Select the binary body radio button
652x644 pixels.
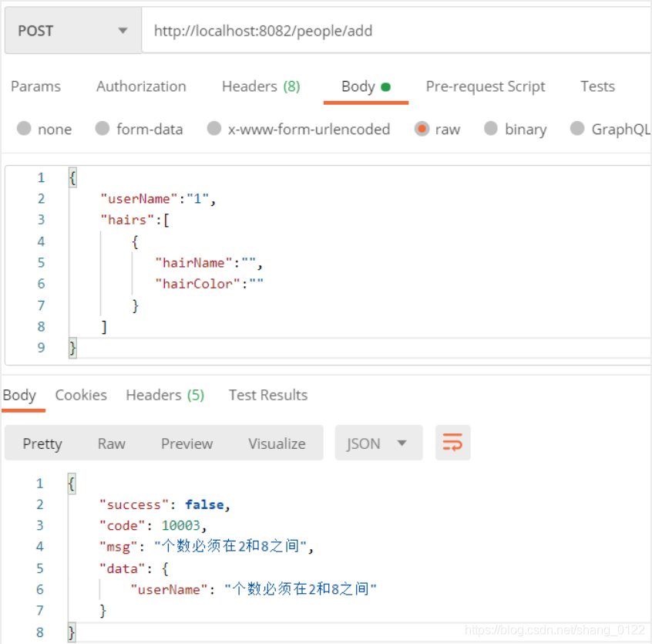(x=491, y=129)
